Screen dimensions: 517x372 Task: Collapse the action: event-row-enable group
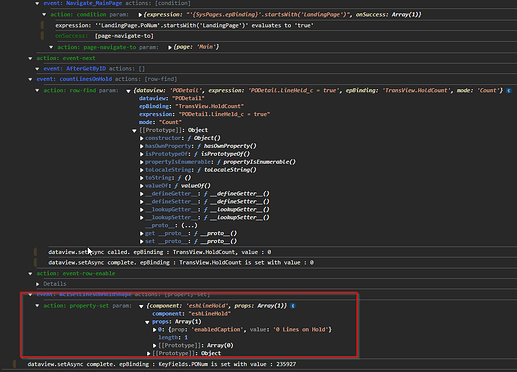coord(30,274)
